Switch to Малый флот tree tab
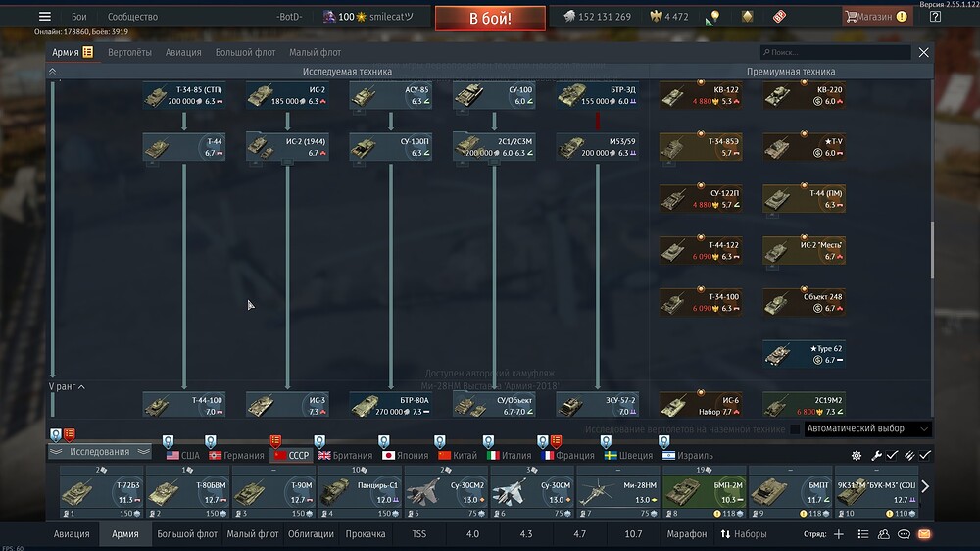980x551 pixels. (x=315, y=53)
